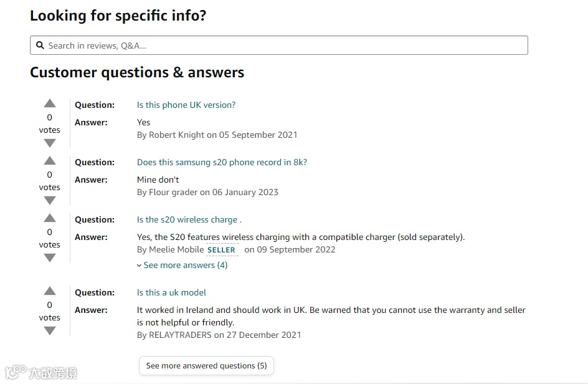Downvote the 'Is this phone UK version?' question
This screenshot has height=384, width=588.
click(x=50, y=143)
